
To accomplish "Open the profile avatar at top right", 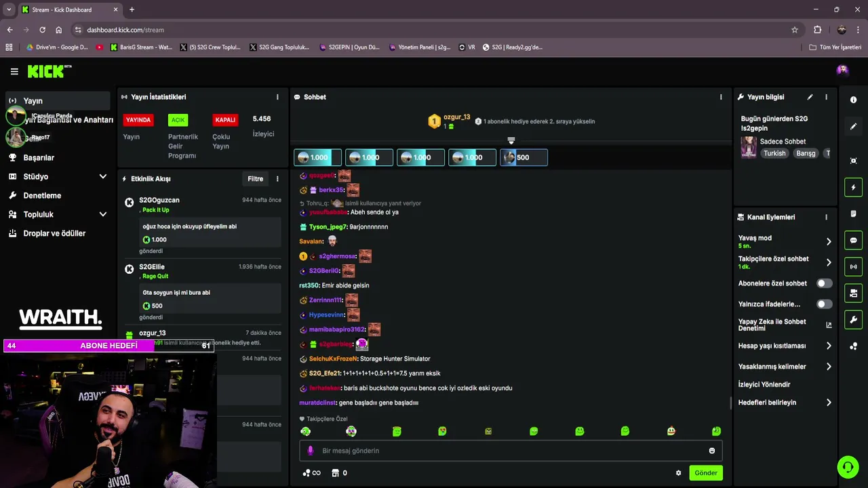I will click(842, 70).
